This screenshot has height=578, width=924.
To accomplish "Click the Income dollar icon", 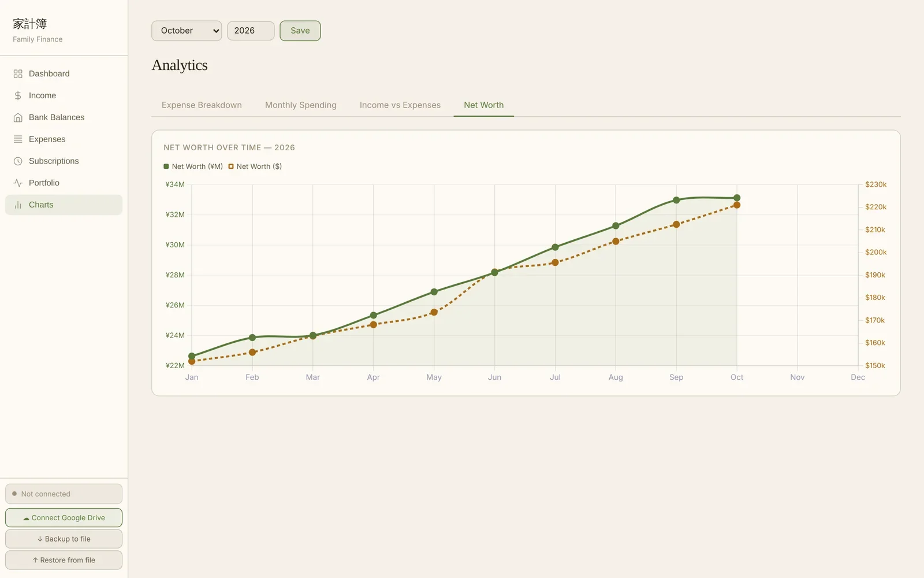I will pos(18,95).
